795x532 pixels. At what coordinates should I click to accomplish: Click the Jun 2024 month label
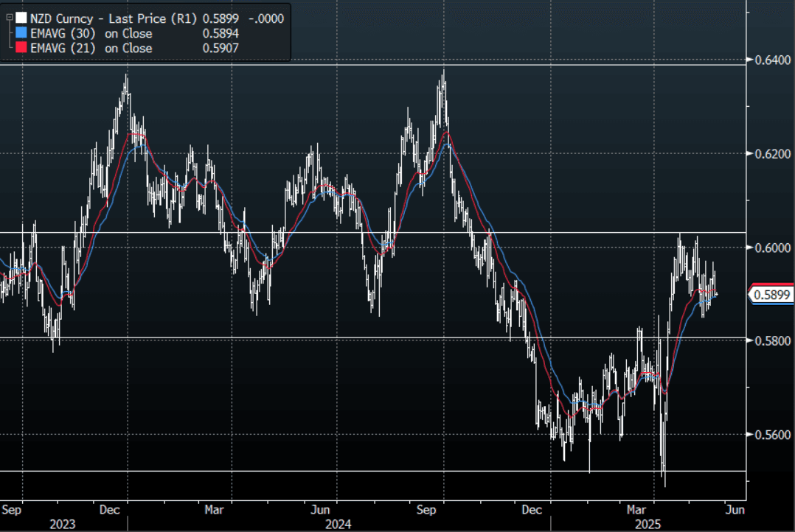320,510
